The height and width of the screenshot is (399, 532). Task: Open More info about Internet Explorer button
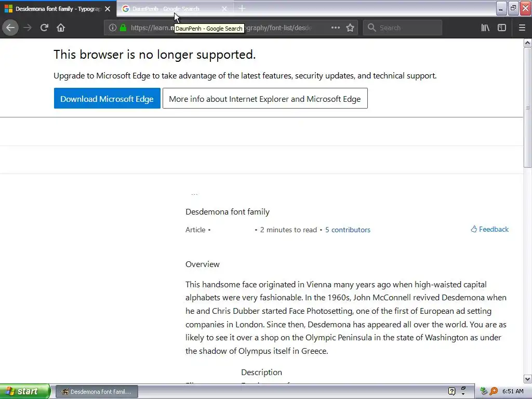pos(265,99)
